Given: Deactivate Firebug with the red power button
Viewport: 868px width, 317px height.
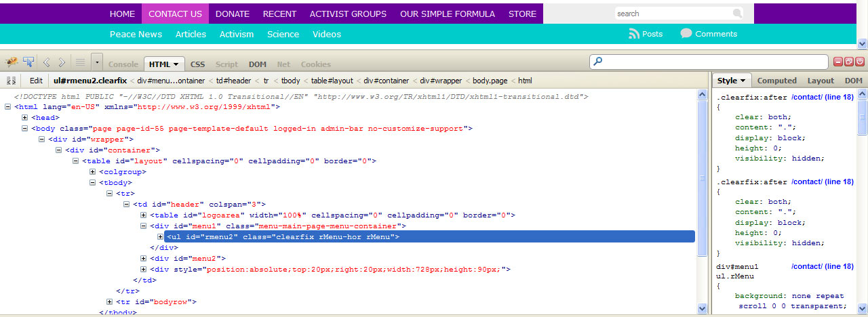Looking at the screenshot, I should click(x=860, y=62).
